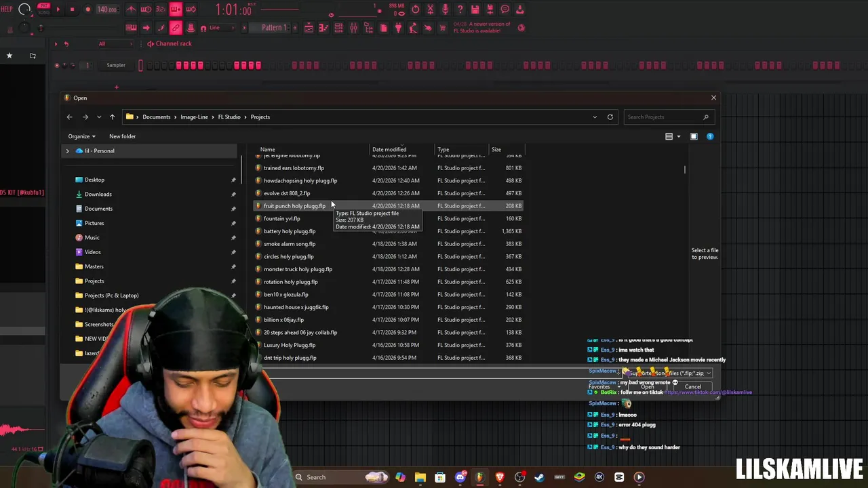Go up one folder level arrow
The height and width of the screenshot is (488, 868).
pyautogui.click(x=112, y=117)
